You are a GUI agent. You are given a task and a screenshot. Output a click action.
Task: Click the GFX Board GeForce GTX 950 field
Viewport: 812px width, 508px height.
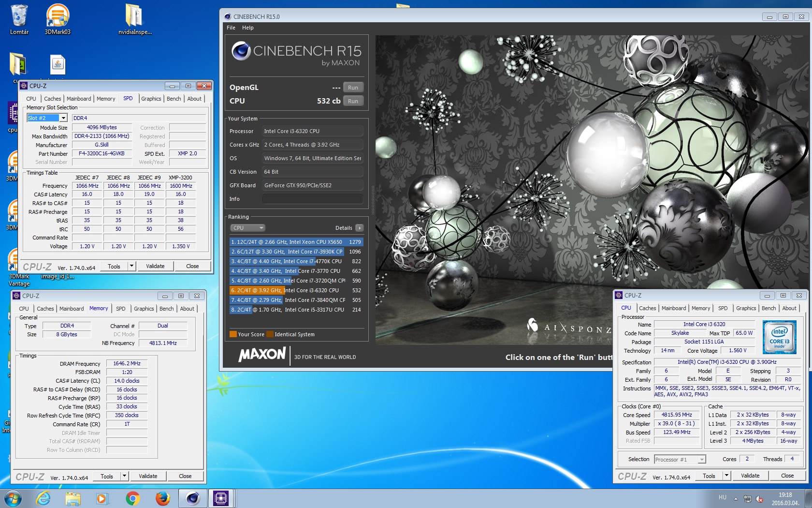[313, 185]
